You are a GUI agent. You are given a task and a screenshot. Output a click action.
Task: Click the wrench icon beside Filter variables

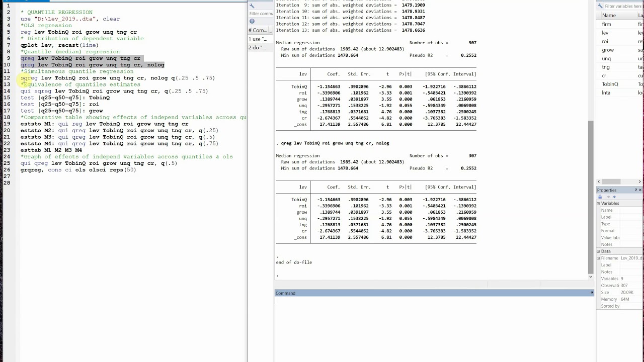click(600, 6)
